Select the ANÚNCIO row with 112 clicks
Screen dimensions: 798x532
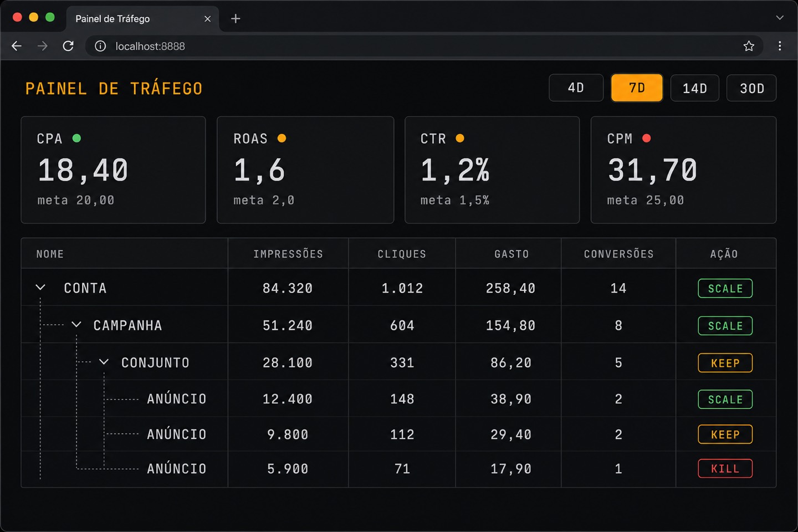tap(176, 434)
